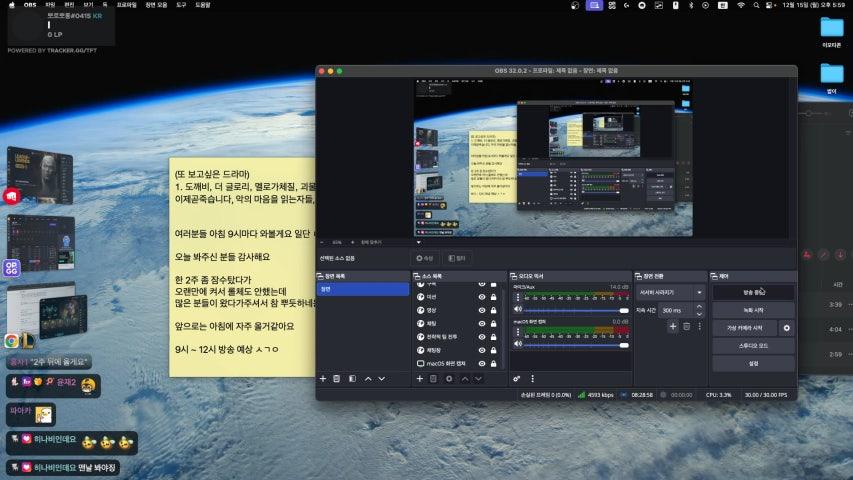The image size is (853, 480).
Task: Click the 방송 중단 stop streaming button
Action: coord(752,292)
